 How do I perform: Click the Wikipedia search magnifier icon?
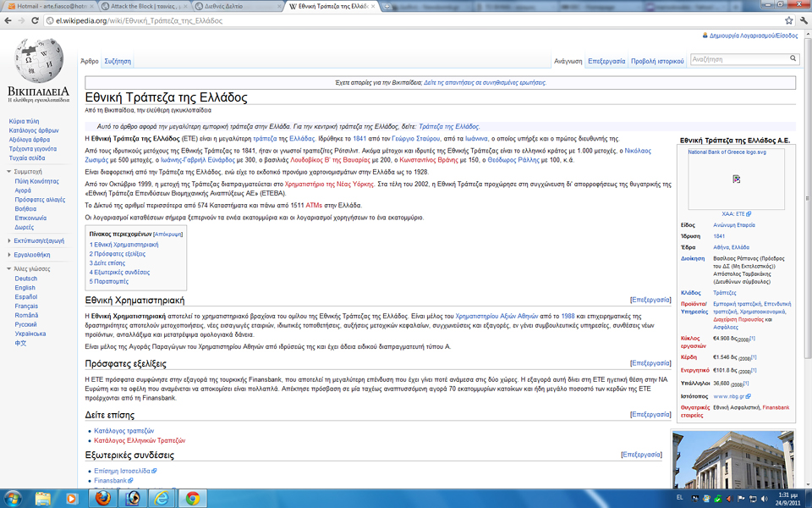click(793, 59)
